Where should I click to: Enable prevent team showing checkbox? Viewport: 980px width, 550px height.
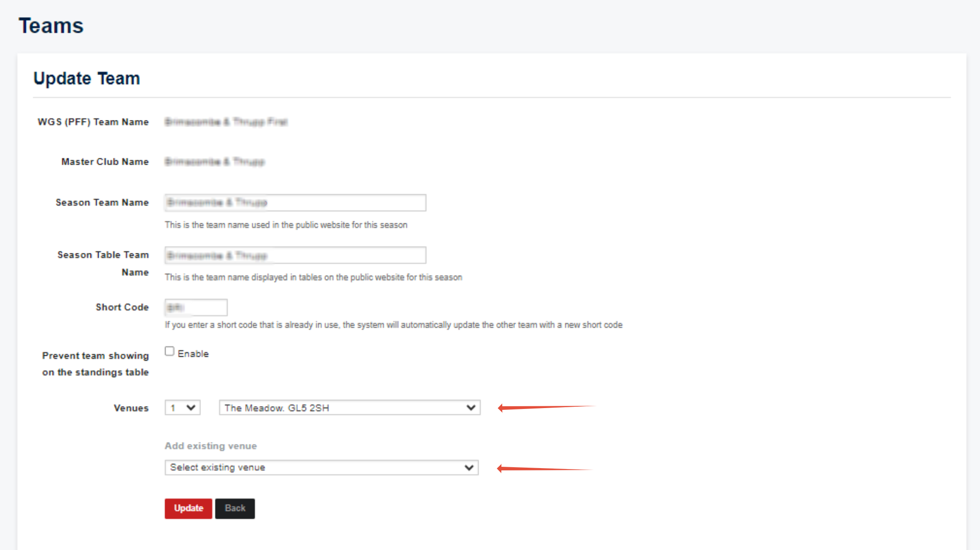(170, 351)
